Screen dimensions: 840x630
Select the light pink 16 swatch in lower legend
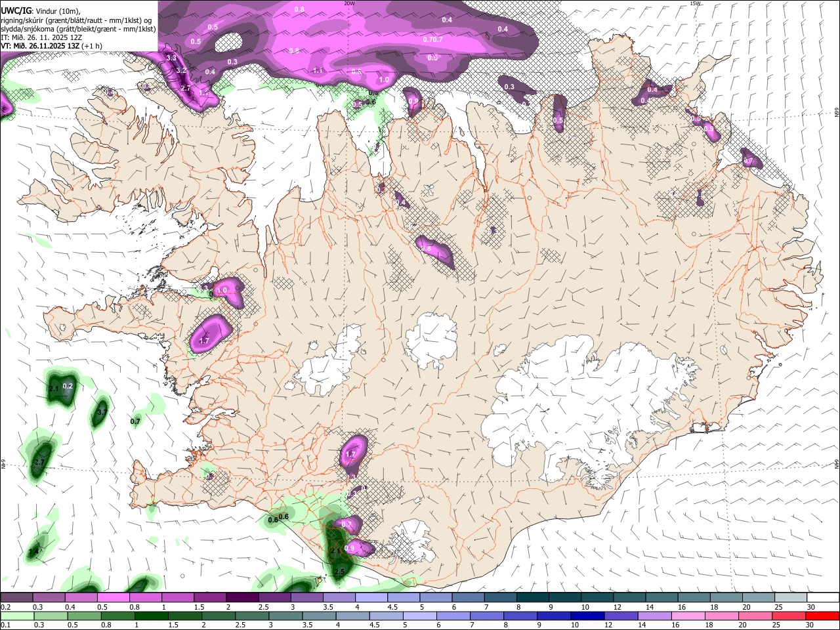pos(687,616)
